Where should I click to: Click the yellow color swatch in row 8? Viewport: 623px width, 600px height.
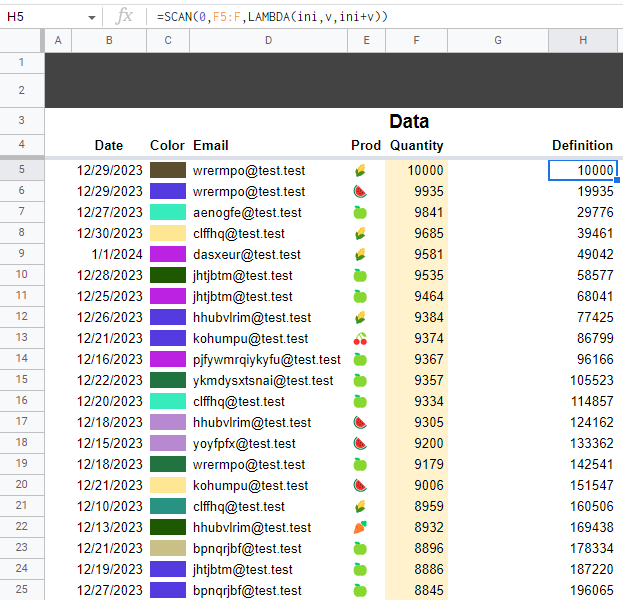coord(168,234)
